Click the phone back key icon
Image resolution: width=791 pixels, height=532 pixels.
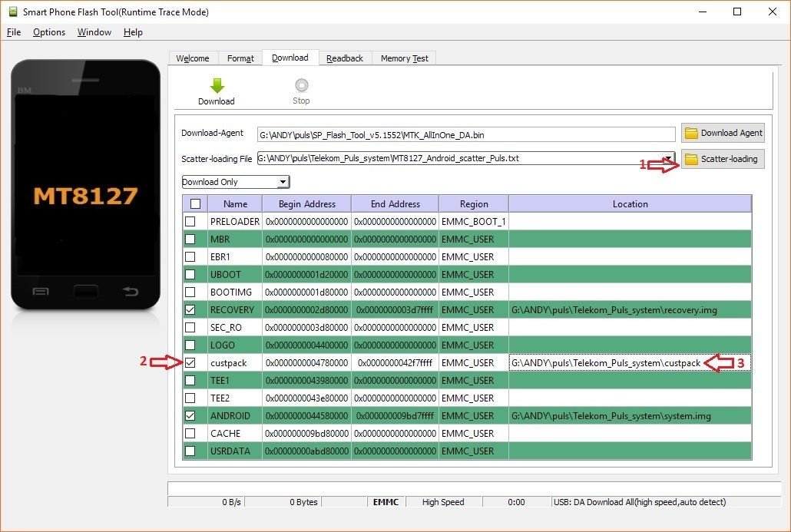pyautogui.click(x=130, y=291)
